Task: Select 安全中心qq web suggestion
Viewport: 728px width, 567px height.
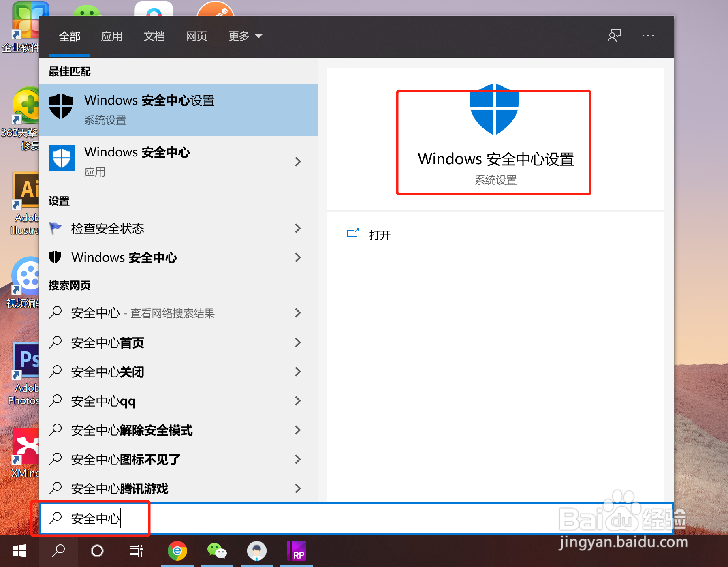Action: (178, 401)
